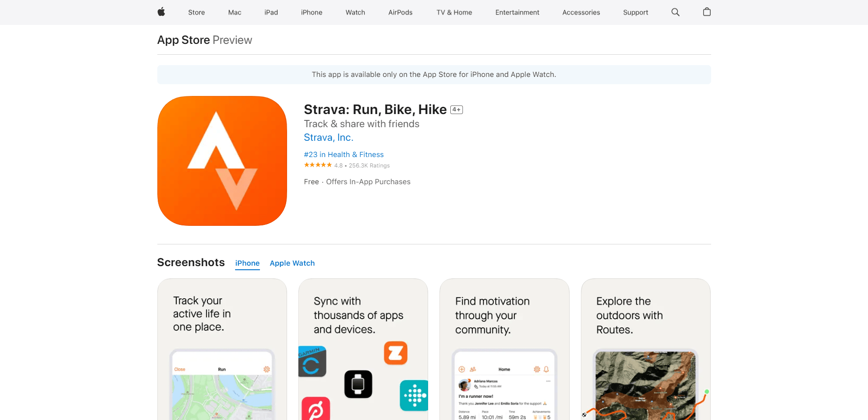Click the people icon in Home screenshot

[x=473, y=369]
